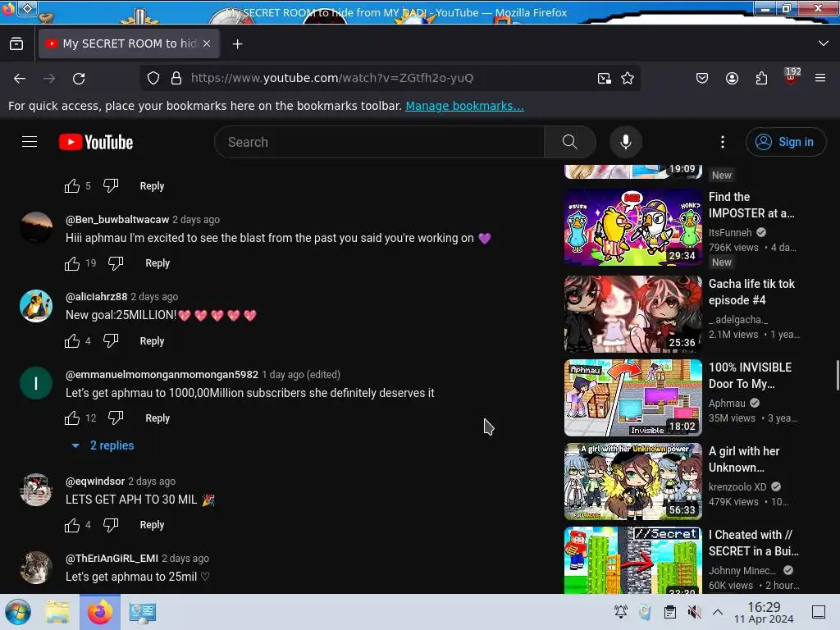Image resolution: width=840 pixels, height=630 pixels.
Task: Open the Pocket save icon
Action: click(x=702, y=78)
